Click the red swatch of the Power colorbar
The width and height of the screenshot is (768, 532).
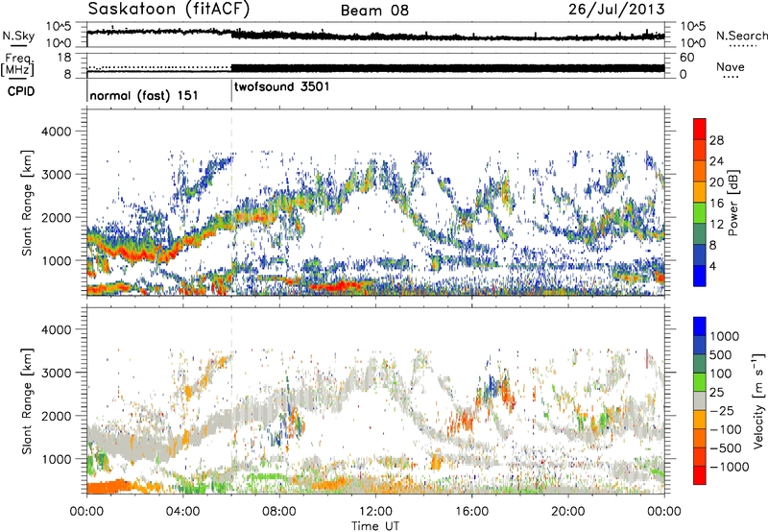point(700,129)
